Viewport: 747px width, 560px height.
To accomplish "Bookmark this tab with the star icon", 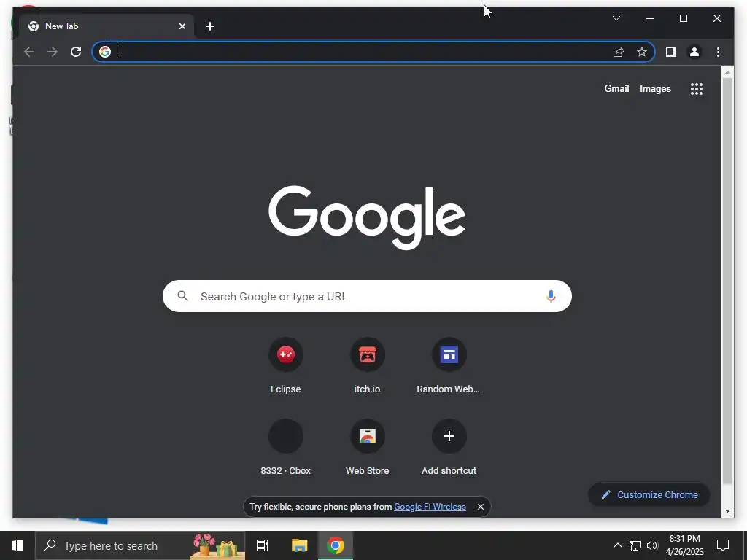I will 642,52.
